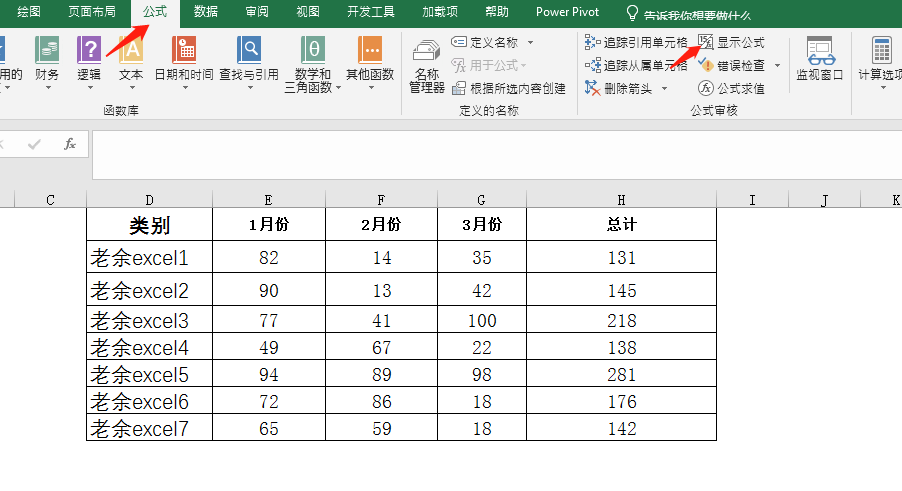The height and width of the screenshot is (491, 902).
Task: Select the 2月份 value 67
Action: (x=381, y=347)
